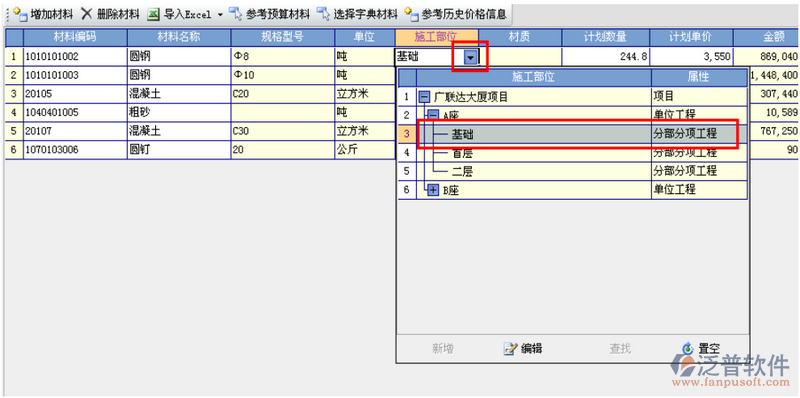Click the 删除材料 delete X icon
The width and height of the screenshot is (800, 398).
(x=87, y=14)
